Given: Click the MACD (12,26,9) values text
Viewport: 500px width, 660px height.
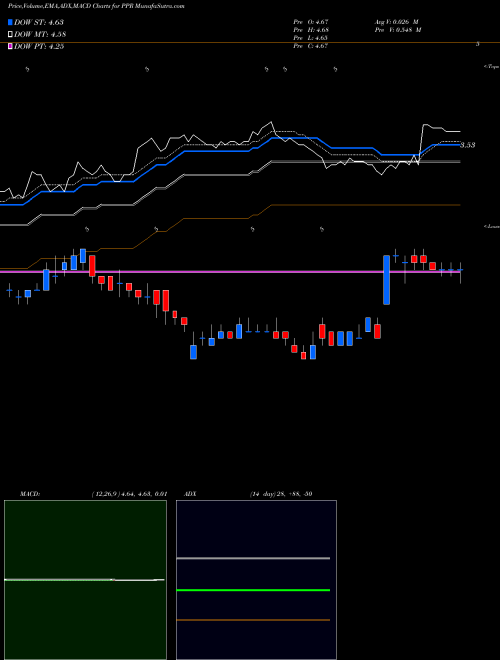Looking at the screenshot, I should (129, 494).
